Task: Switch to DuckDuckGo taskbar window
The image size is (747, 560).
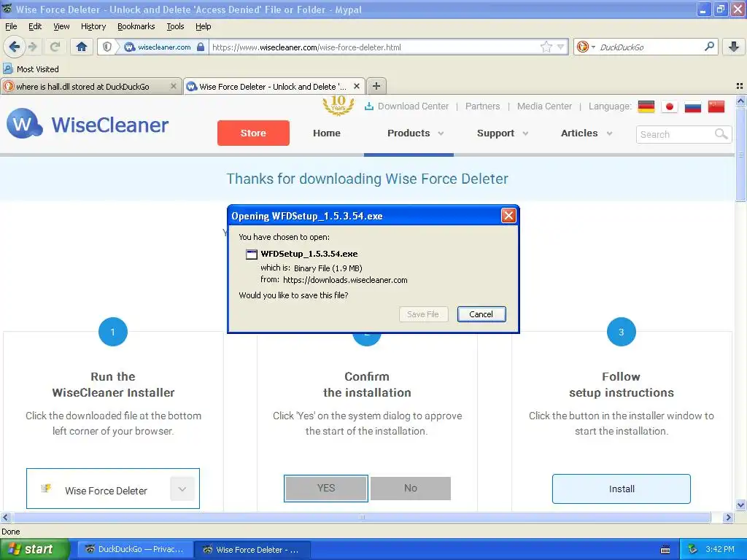Action: pyautogui.click(x=135, y=549)
